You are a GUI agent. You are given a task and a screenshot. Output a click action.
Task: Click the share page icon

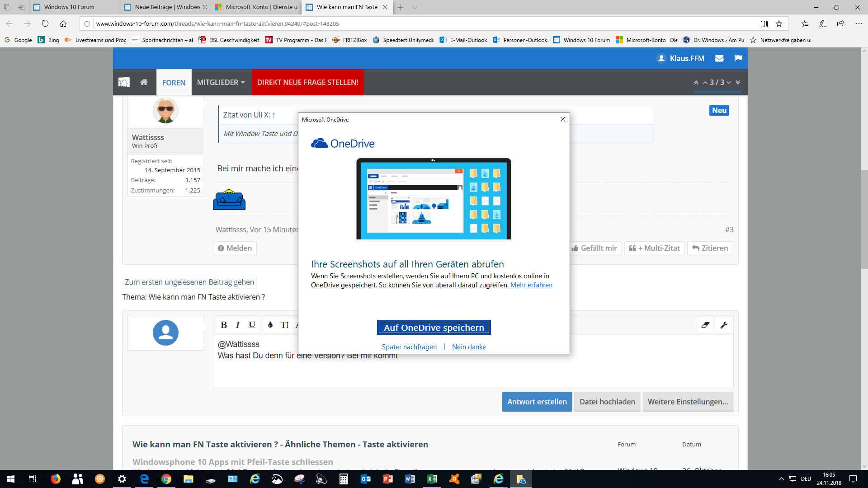click(x=840, y=23)
